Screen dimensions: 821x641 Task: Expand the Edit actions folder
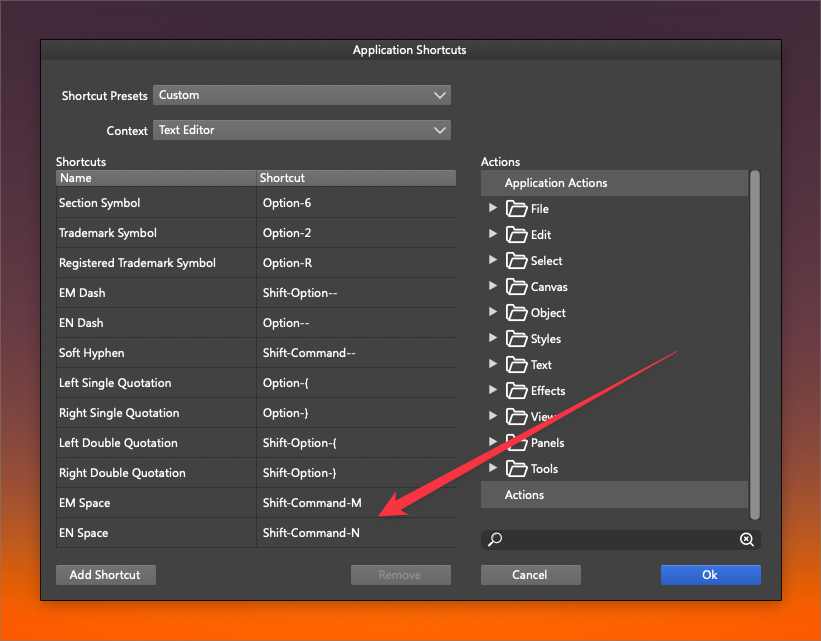tap(493, 235)
